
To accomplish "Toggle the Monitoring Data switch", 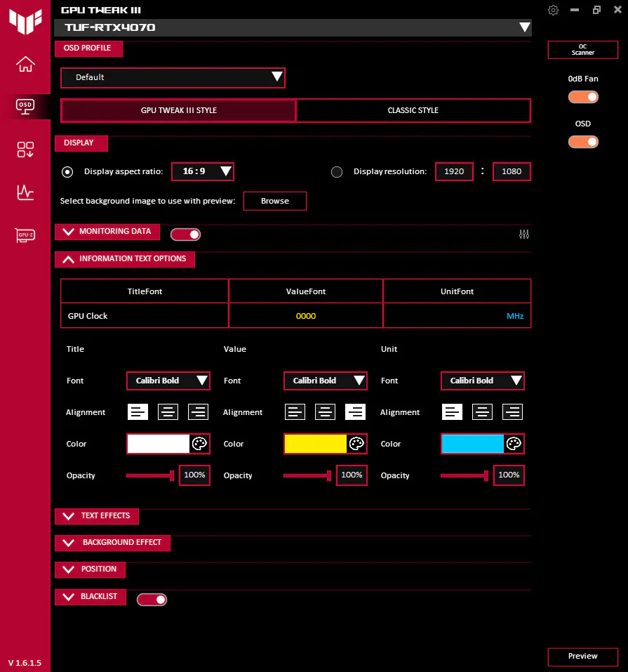I will point(185,235).
